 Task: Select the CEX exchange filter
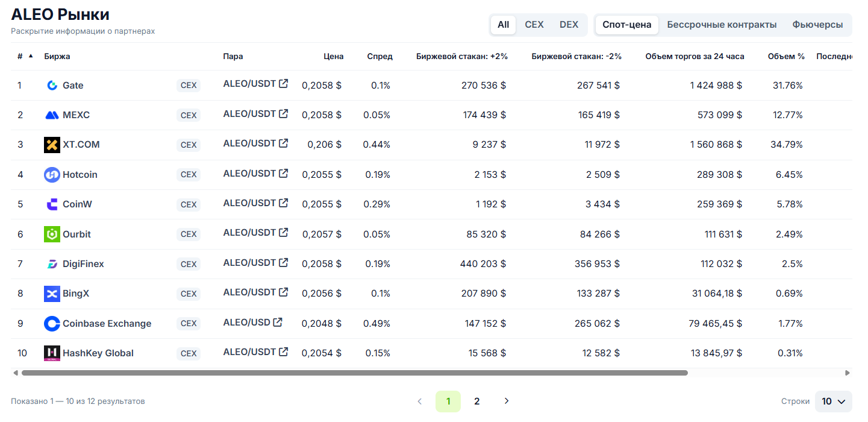click(534, 25)
